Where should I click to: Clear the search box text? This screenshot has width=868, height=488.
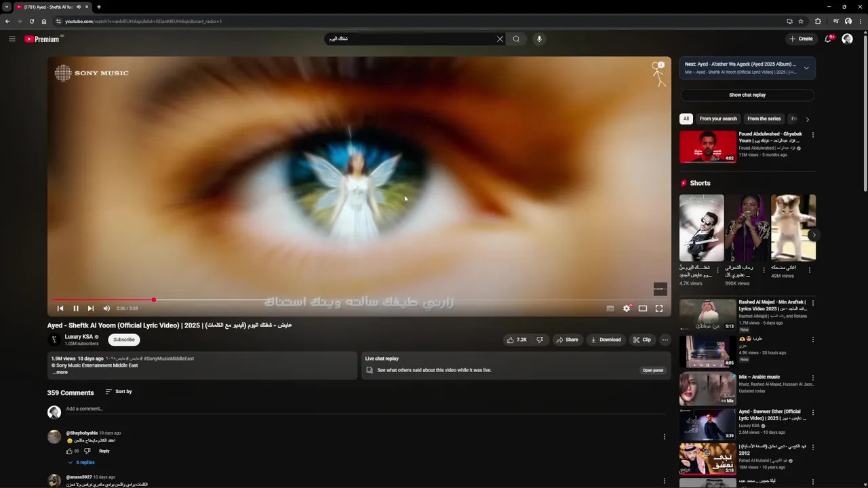click(x=500, y=39)
